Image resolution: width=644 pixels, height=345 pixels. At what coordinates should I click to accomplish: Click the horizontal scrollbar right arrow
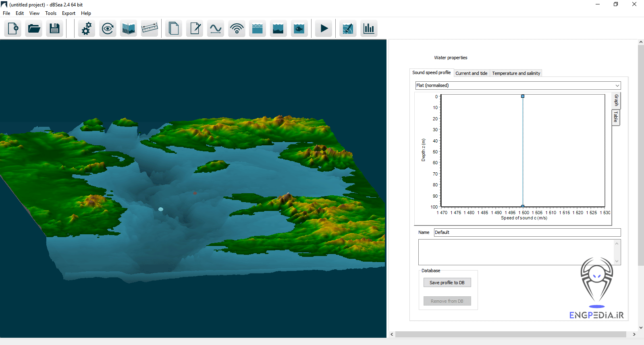tap(634, 334)
